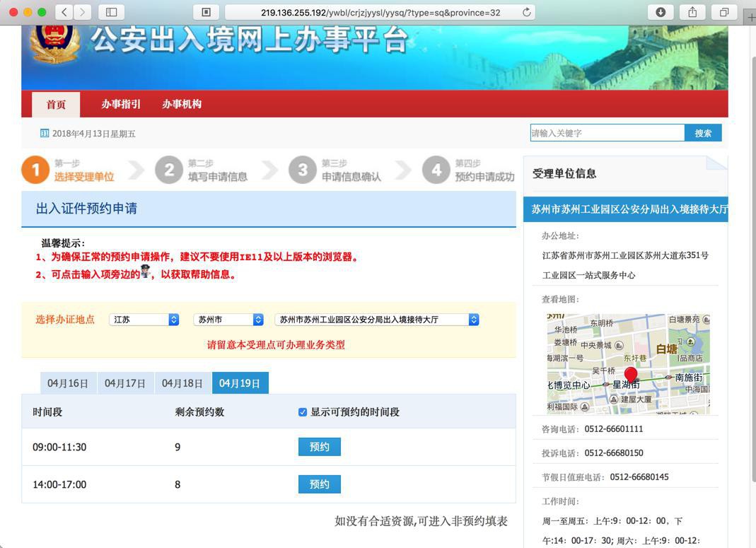The height and width of the screenshot is (548, 756).
Task: Click the 出入证件预约申请 heading
Action: (87, 208)
